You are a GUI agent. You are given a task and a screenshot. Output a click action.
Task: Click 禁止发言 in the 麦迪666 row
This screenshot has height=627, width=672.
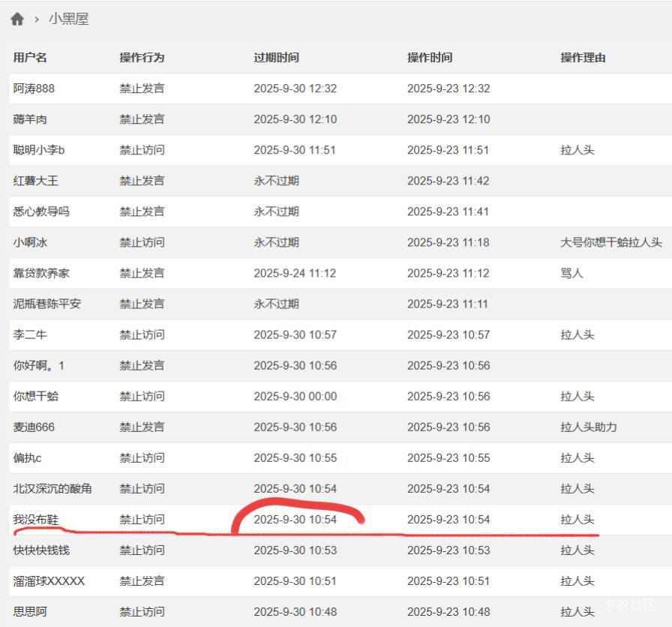[142, 427]
